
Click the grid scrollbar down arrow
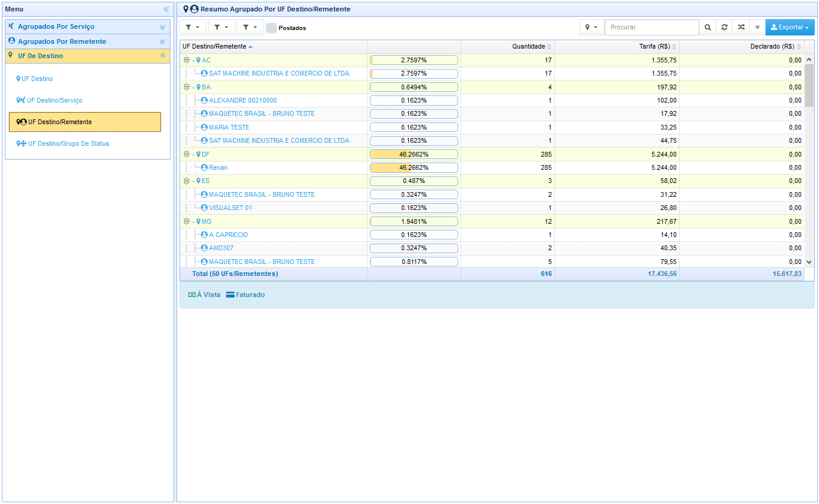(809, 262)
